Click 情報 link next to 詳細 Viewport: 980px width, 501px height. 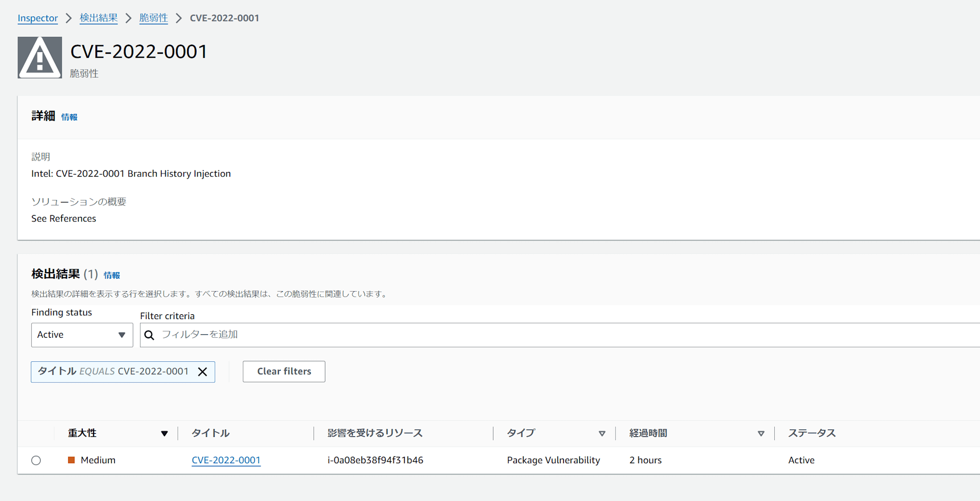click(69, 117)
